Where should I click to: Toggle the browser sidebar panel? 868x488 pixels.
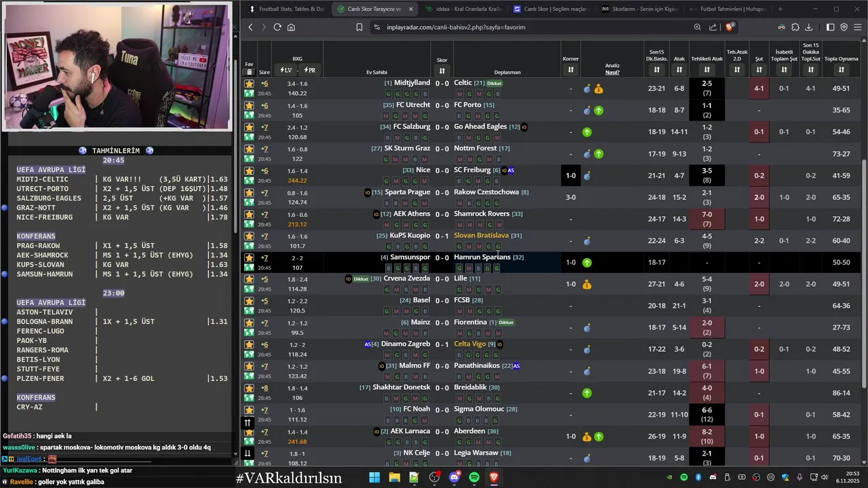pyautogui.click(x=830, y=27)
